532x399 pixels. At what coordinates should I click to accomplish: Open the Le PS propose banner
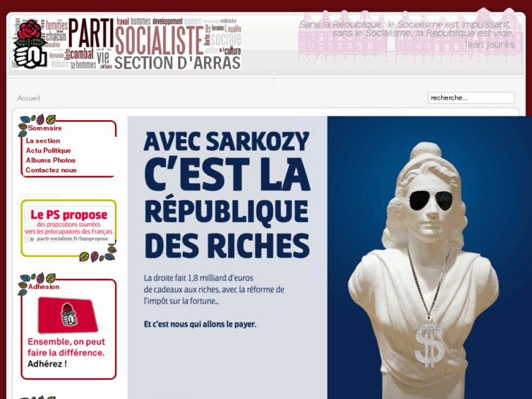[69, 224]
